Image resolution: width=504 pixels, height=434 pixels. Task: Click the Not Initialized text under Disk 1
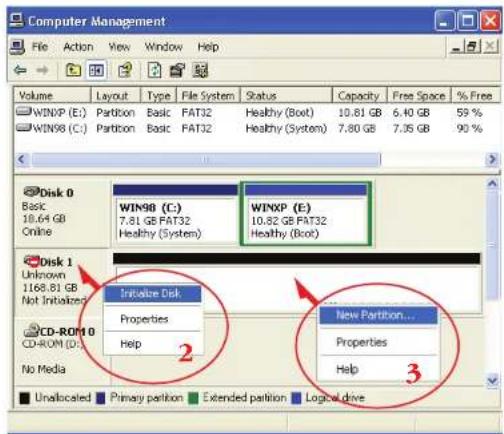point(54,300)
